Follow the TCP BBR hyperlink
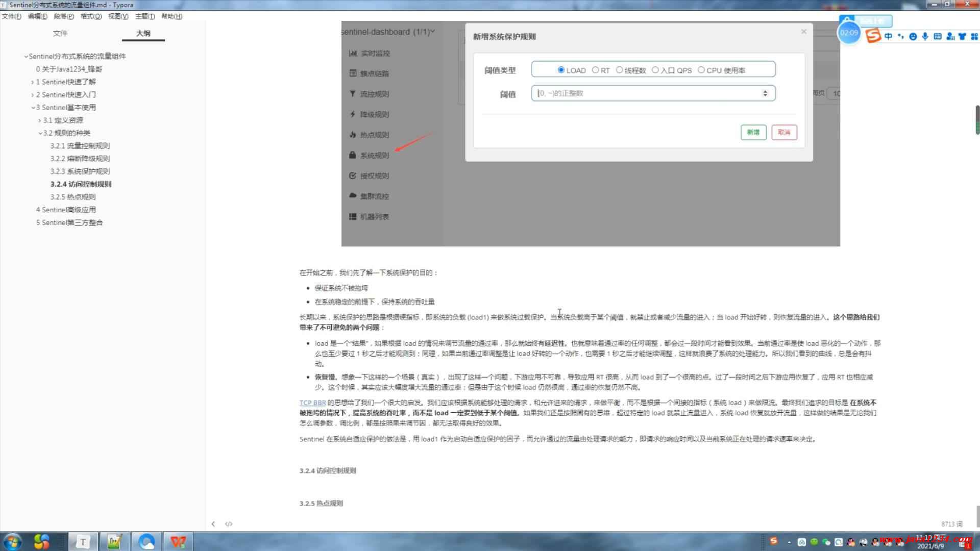Viewport: 980px width, 551px height. point(312,403)
